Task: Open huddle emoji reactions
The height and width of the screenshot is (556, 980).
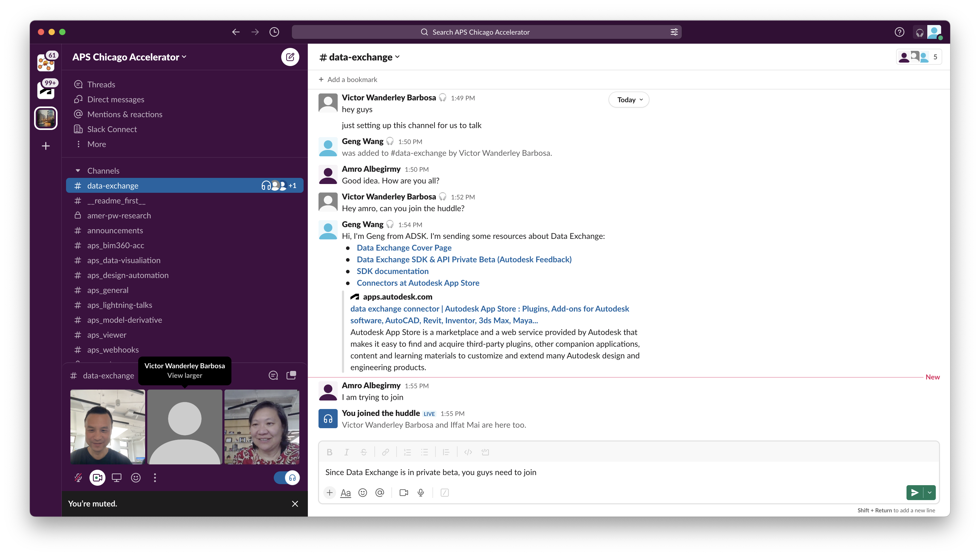Action: [136, 477]
